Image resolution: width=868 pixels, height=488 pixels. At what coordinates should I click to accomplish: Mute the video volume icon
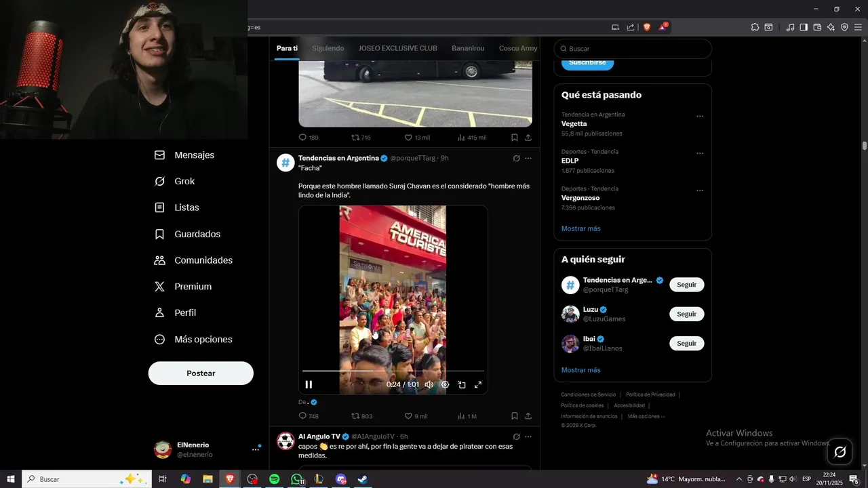coord(429,385)
